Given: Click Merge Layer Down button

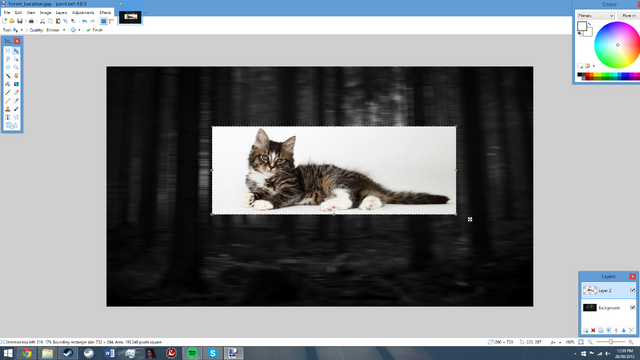Looking at the screenshot, I should click(609, 330).
